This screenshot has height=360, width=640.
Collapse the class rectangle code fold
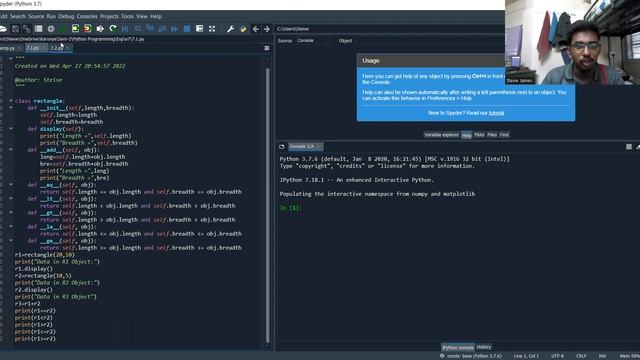(x=11, y=100)
